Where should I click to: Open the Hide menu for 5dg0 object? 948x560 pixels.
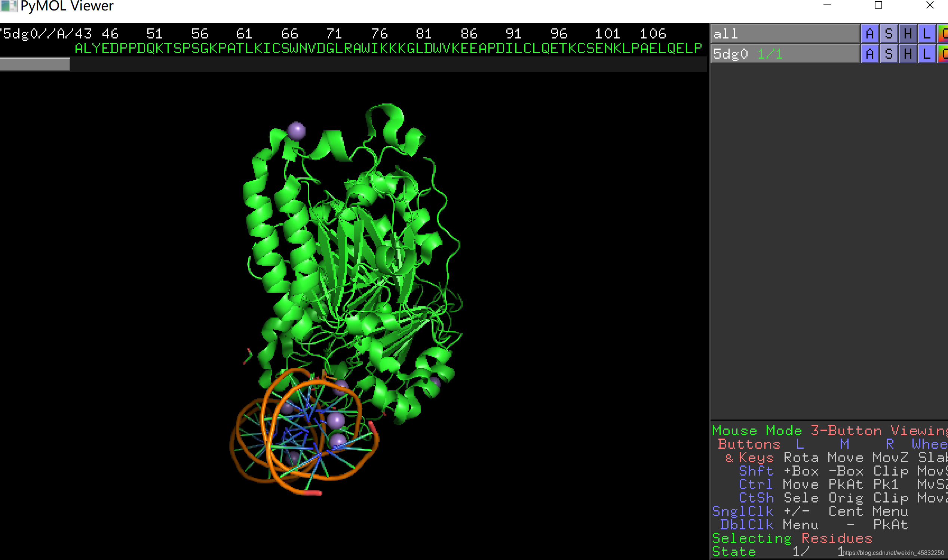coord(908,54)
